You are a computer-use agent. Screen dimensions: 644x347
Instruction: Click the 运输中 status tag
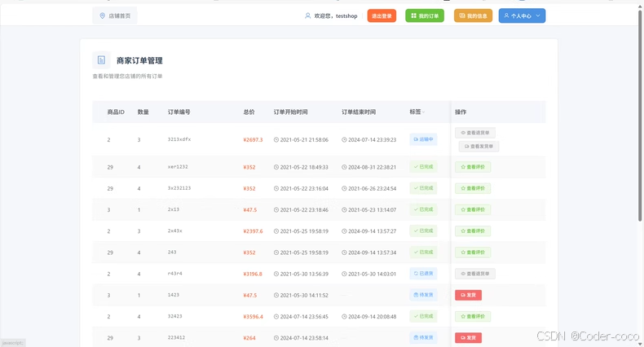click(423, 139)
